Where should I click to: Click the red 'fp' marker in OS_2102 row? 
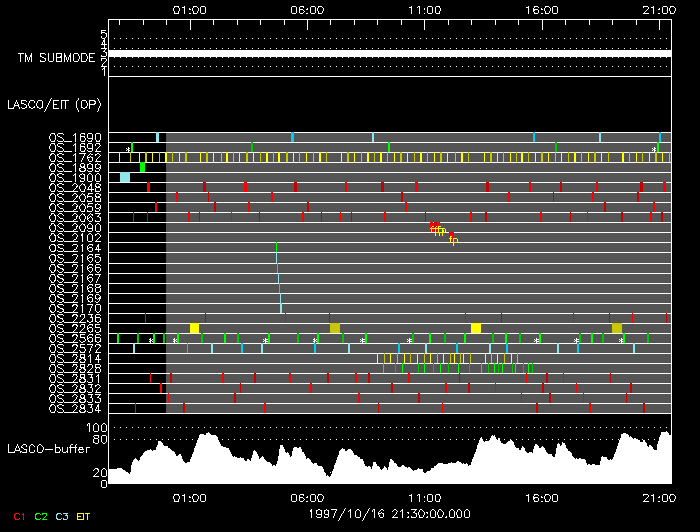click(x=453, y=238)
